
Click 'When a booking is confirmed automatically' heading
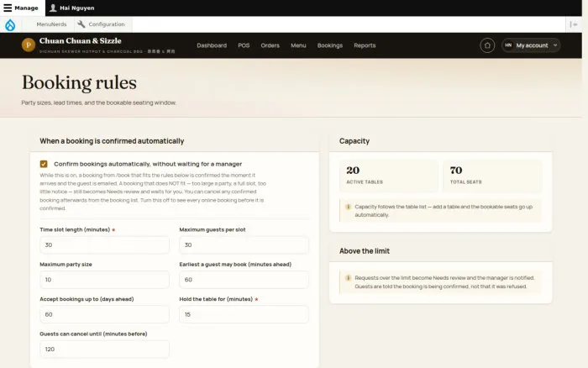(112, 141)
